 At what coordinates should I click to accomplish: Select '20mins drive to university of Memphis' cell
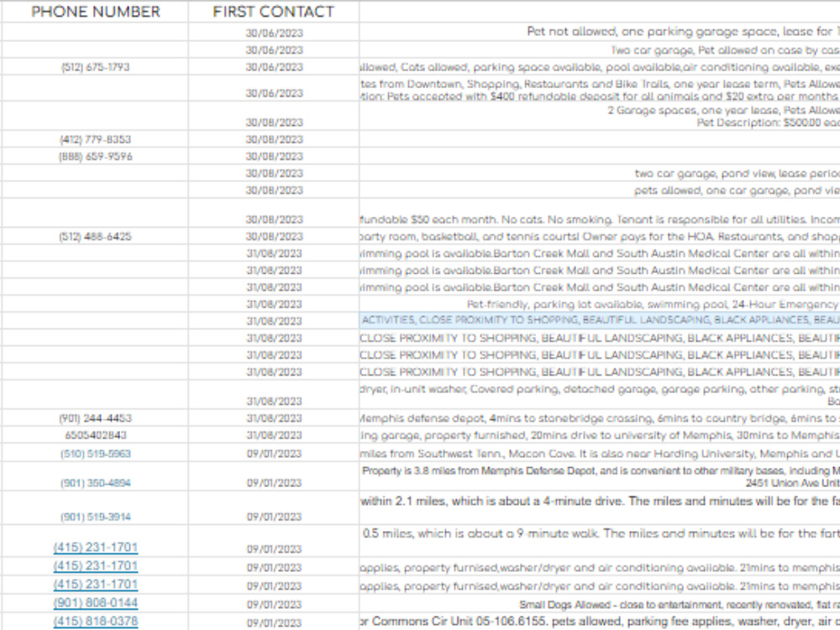(600, 435)
